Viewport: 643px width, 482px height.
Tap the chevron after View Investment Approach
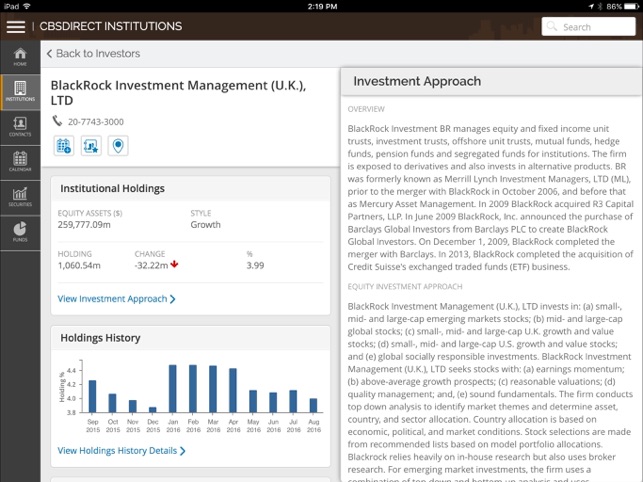click(x=173, y=299)
